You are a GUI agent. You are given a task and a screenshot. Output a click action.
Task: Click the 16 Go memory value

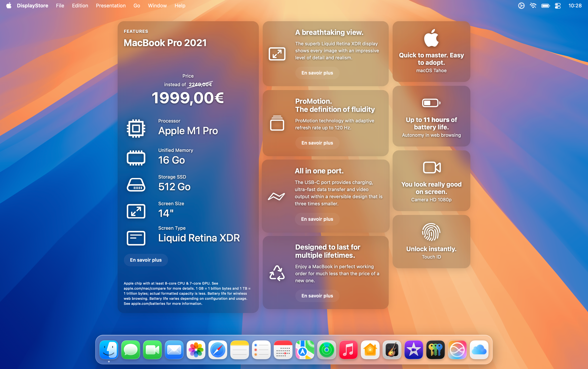171,160
